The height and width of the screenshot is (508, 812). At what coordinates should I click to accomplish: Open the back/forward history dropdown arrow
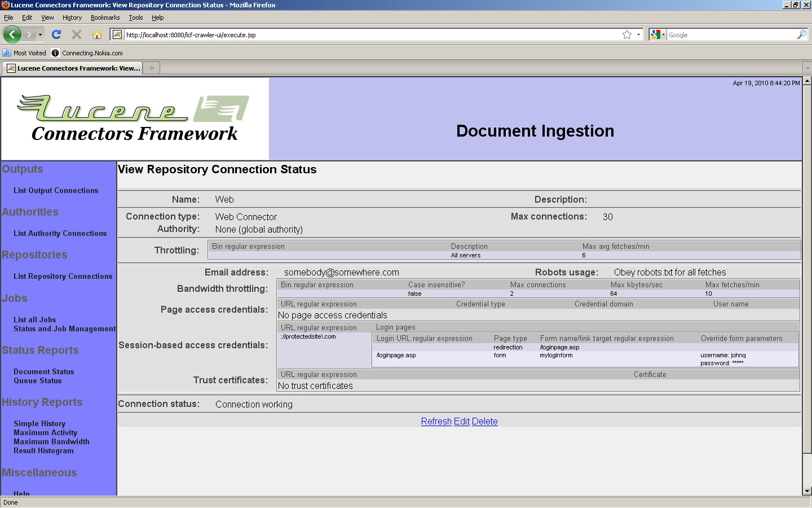(x=40, y=34)
